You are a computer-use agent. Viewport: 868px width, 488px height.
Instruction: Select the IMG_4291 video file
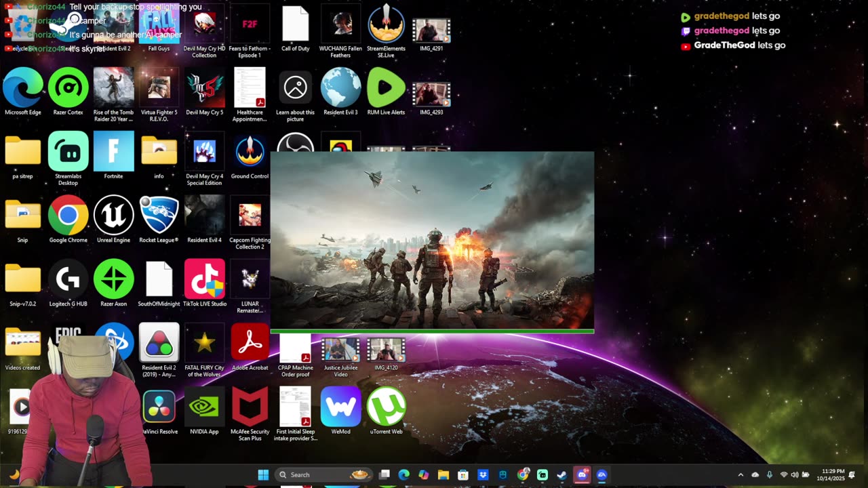(x=431, y=35)
